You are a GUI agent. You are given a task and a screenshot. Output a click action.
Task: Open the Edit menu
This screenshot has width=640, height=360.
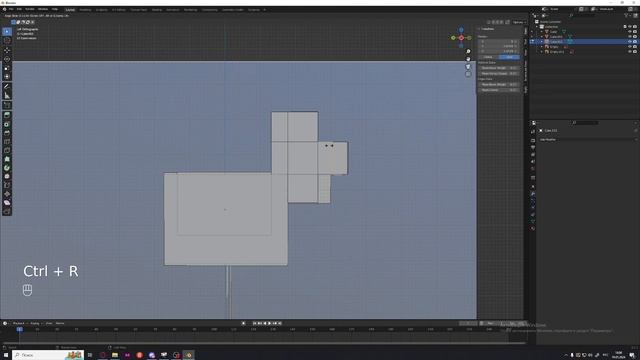19,9
